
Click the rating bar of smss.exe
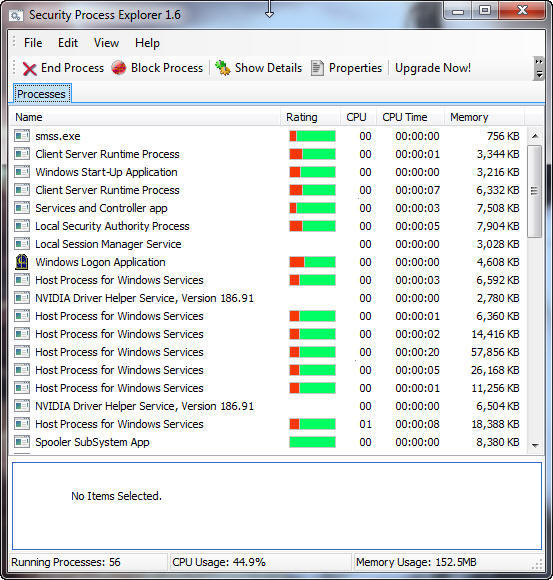(313, 136)
